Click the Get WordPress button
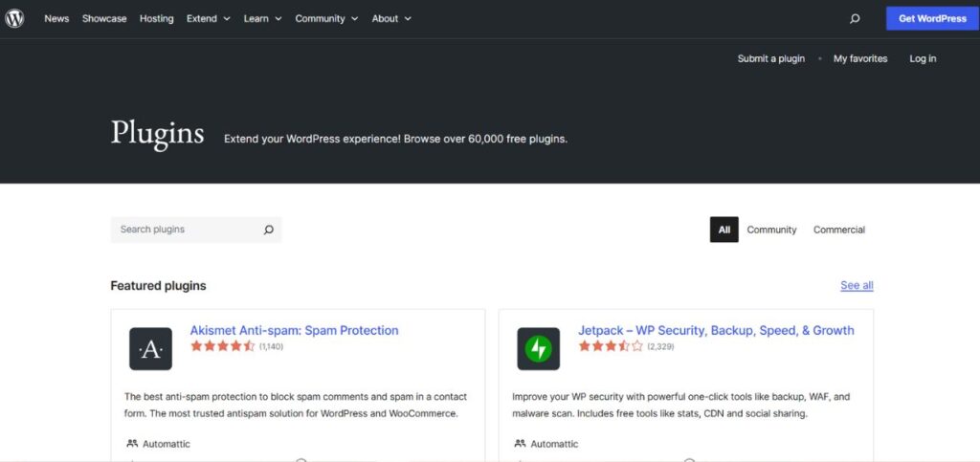Screen dimensions: 980x462 [x=932, y=19]
